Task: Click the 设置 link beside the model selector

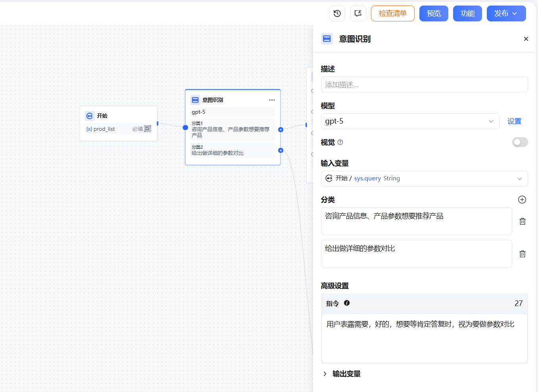Action: pyautogui.click(x=514, y=121)
